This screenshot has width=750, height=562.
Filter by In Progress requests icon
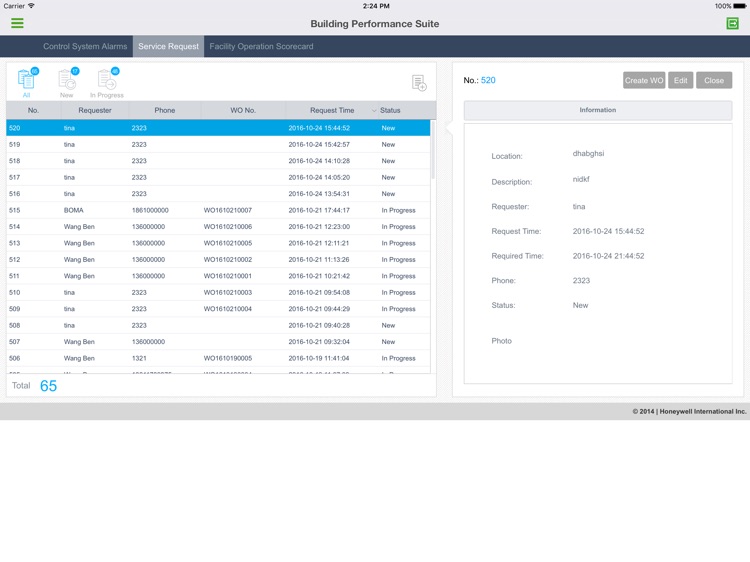(x=107, y=82)
